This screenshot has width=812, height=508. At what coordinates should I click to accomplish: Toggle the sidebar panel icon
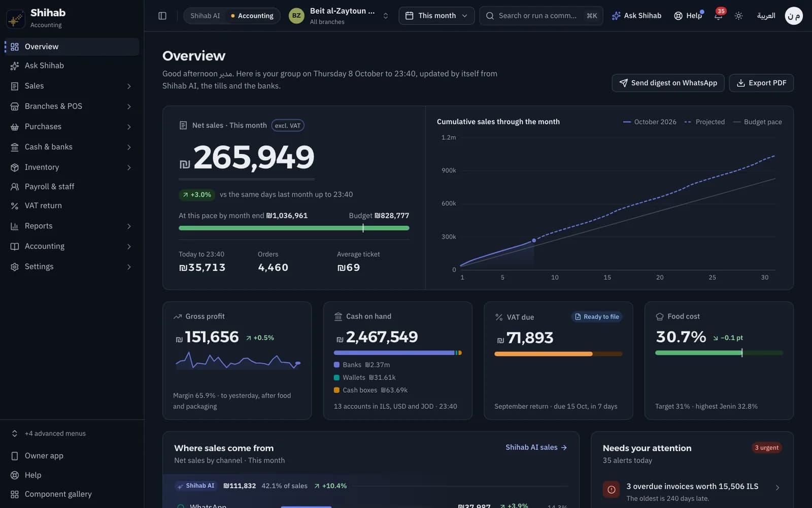[162, 16]
